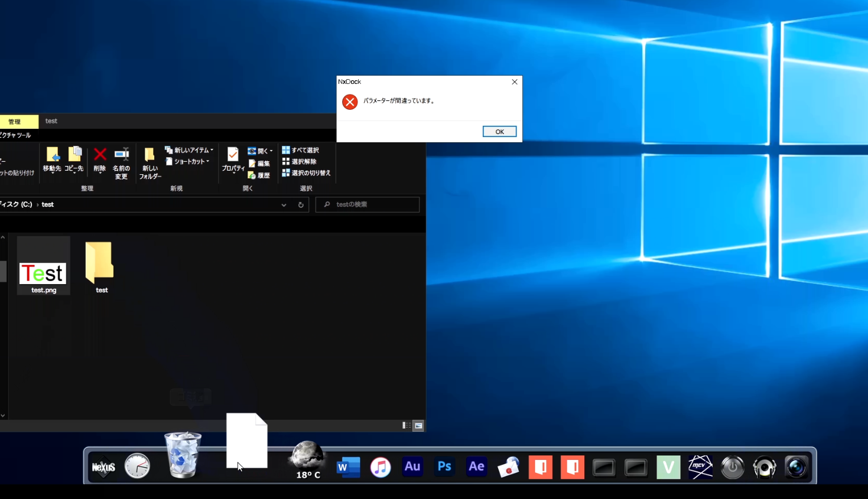Switch to large icons view in status bar
Image resolution: width=868 pixels, height=499 pixels.
pyautogui.click(x=418, y=425)
